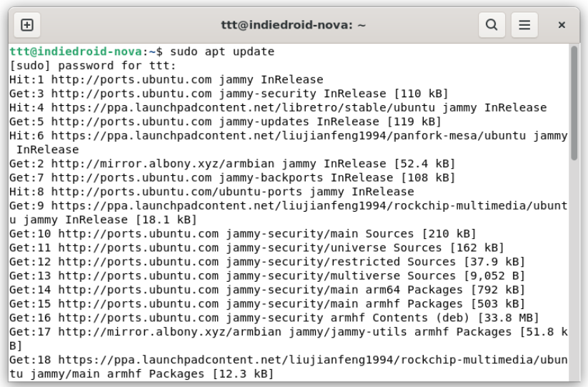Image resolution: width=588 pixels, height=387 pixels.
Task: Click the 'Get:14' main arm64 Packages line
Action: [x=267, y=290]
